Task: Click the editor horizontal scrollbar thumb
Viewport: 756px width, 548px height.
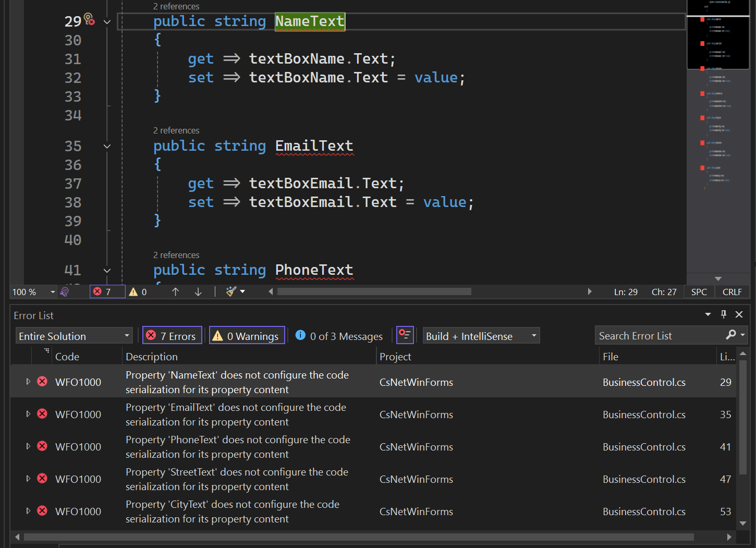Action: pyautogui.click(x=374, y=291)
